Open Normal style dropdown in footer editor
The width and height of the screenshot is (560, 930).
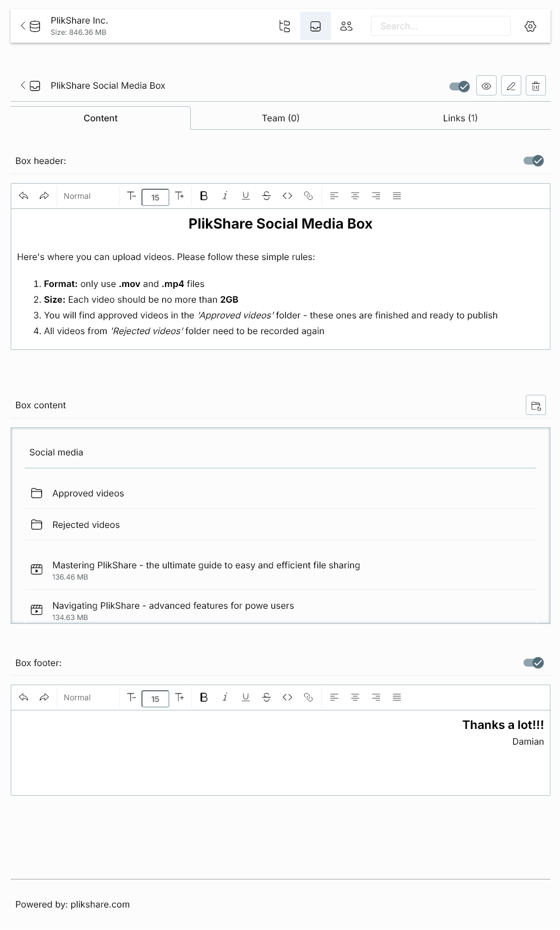(x=88, y=698)
